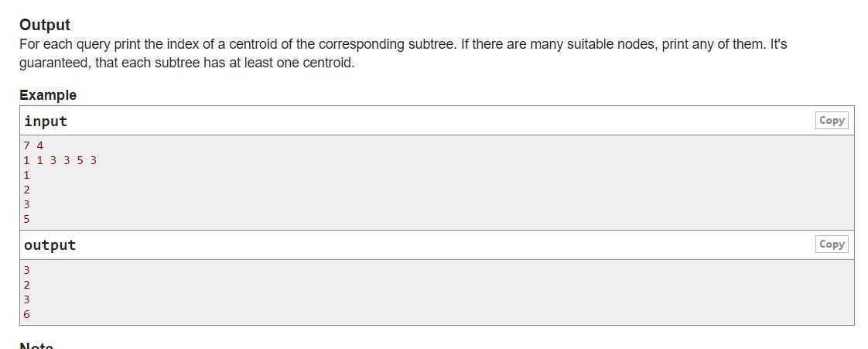Click the "output" block title

tap(50, 245)
